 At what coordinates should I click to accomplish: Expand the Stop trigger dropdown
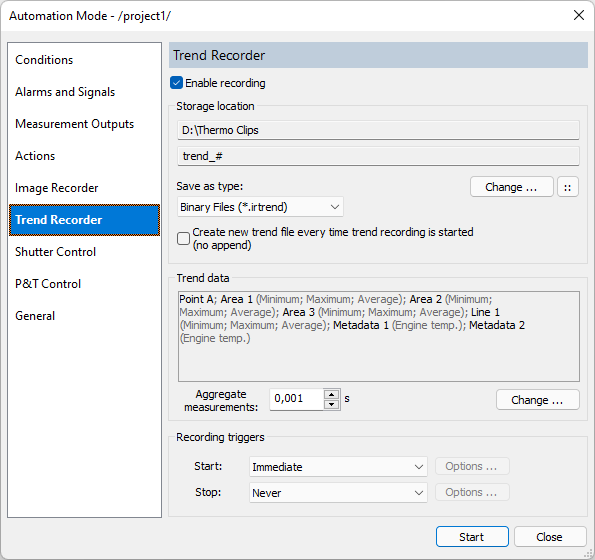[338, 493]
